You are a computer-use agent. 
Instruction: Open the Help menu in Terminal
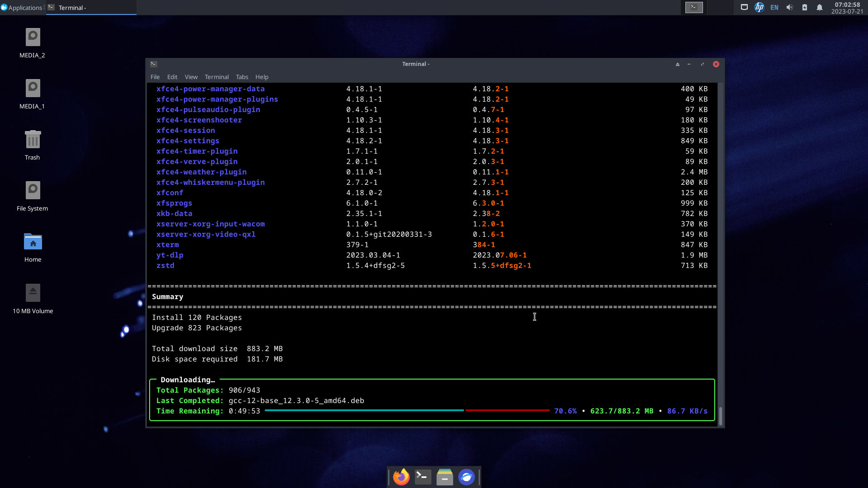pos(262,77)
